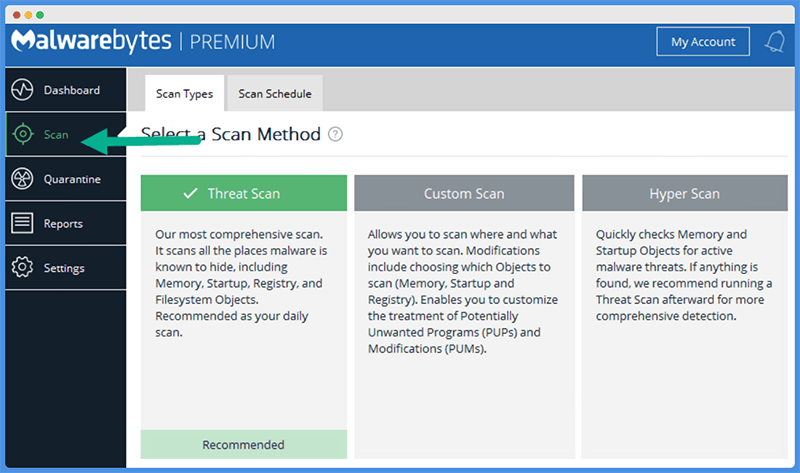Choose the Custom Scan method

464,193
